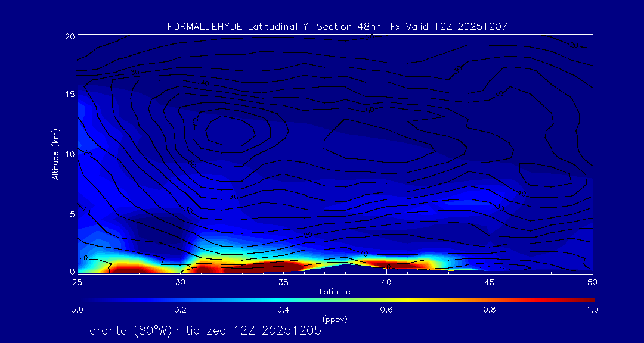Click the 'Toronto (80°W)Initialized 12Z 20251205' footer text
The height and width of the screenshot is (343, 644).
(203, 330)
